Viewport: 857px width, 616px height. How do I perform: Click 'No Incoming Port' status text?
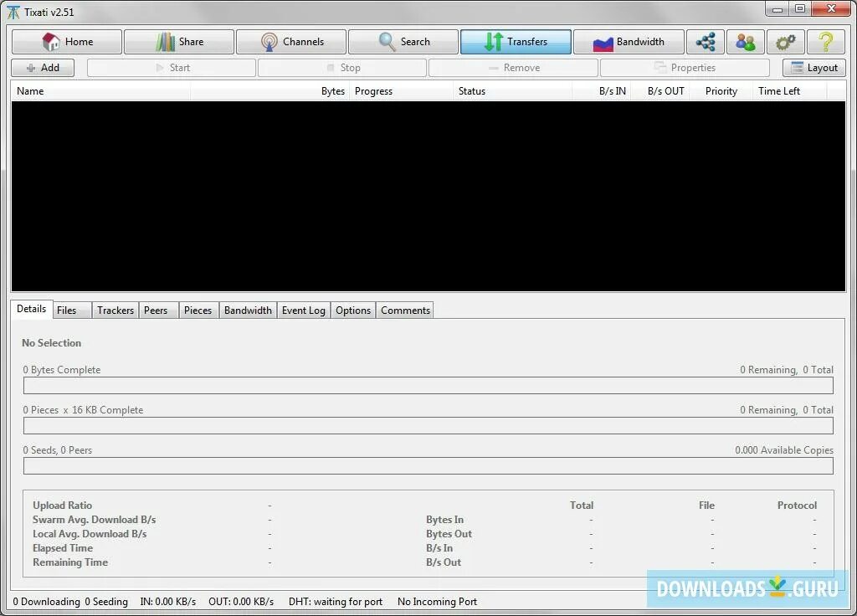(437, 602)
